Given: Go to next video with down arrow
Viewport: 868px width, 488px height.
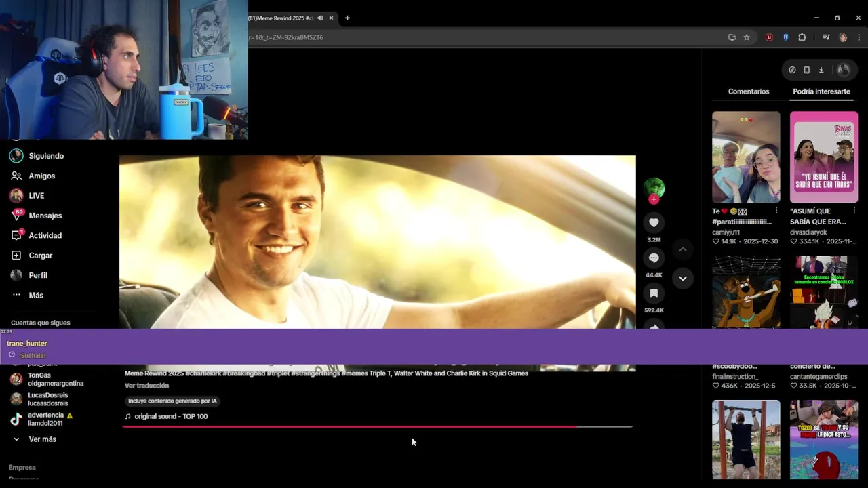Looking at the screenshot, I should click(x=683, y=278).
